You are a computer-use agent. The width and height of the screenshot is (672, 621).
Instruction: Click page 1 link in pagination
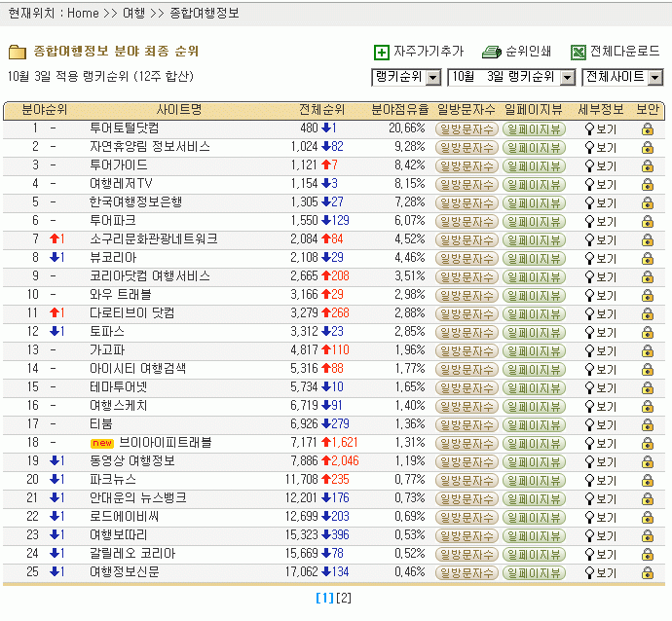coord(324,598)
